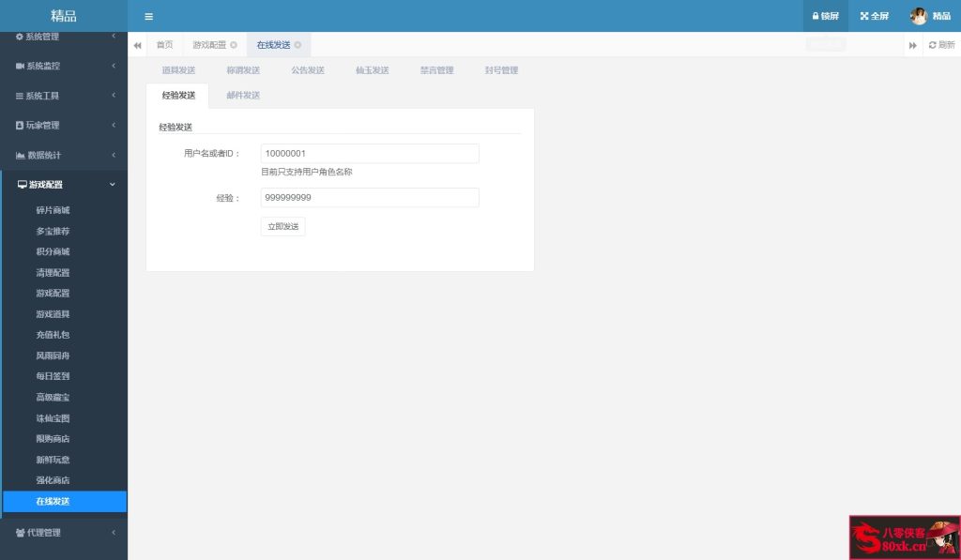Image resolution: width=961 pixels, height=560 pixels.
Task: Close the 游戏配置 tab
Action: [234, 45]
